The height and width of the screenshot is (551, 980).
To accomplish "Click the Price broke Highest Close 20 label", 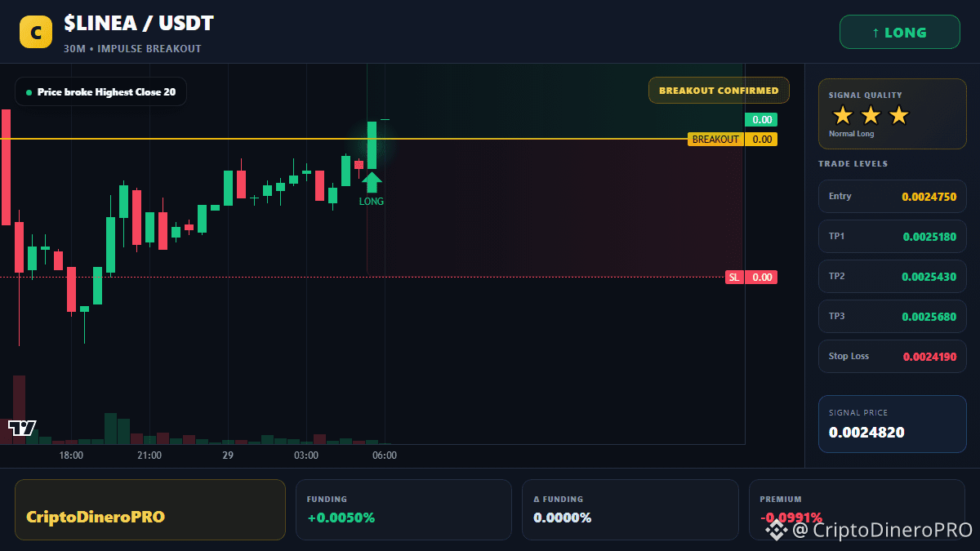I will coord(100,92).
